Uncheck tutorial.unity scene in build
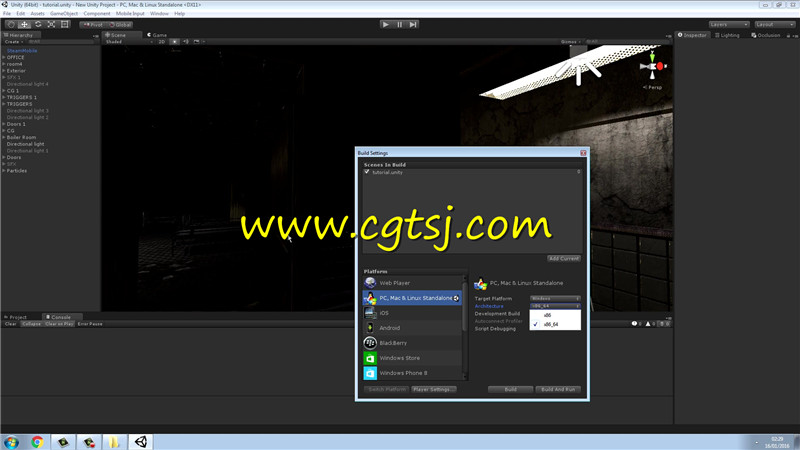 pyautogui.click(x=367, y=172)
